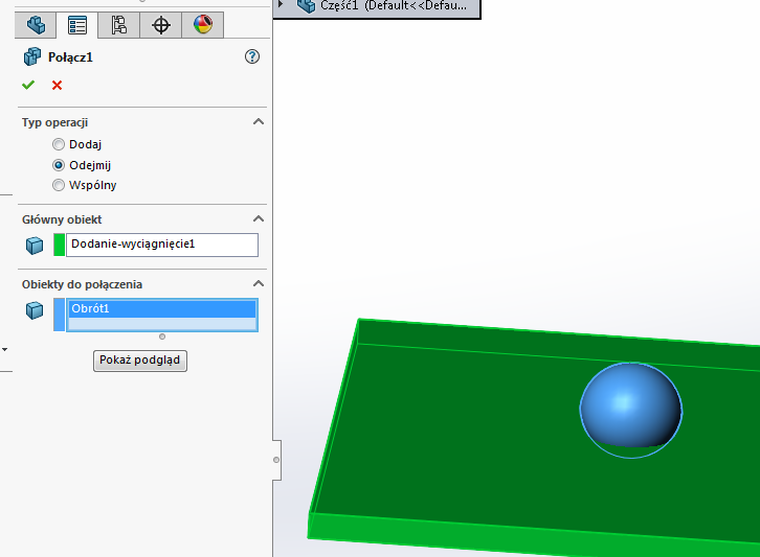The width and height of the screenshot is (760, 557).
Task: Select the Dodaj operation type
Action: click(58, 144)
